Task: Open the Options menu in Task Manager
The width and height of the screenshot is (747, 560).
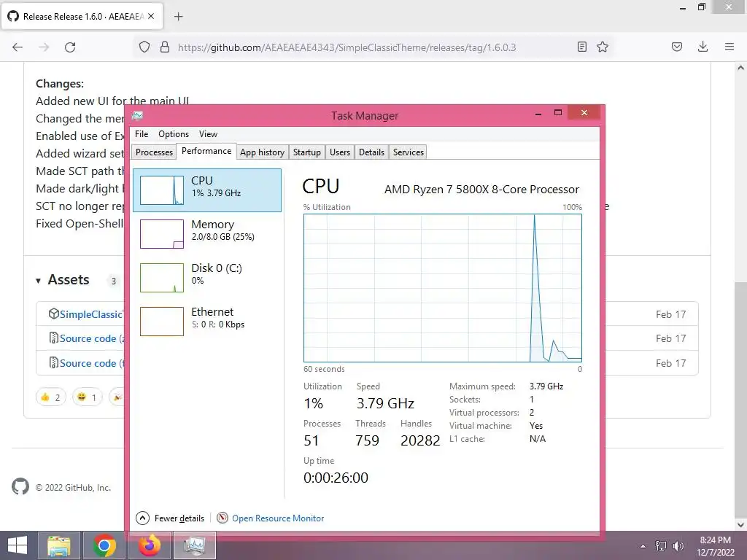Action: point(174,134)
